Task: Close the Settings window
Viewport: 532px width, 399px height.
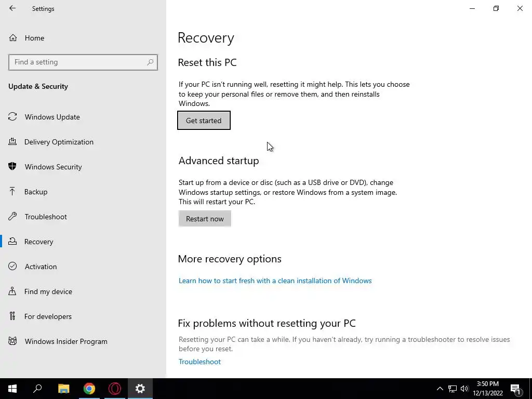Action: click(x=520, y=8)
